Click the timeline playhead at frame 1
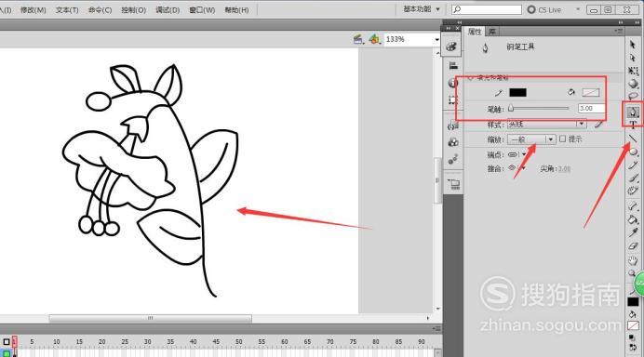This screenshot has width=644, height=357. coord(14,343)
